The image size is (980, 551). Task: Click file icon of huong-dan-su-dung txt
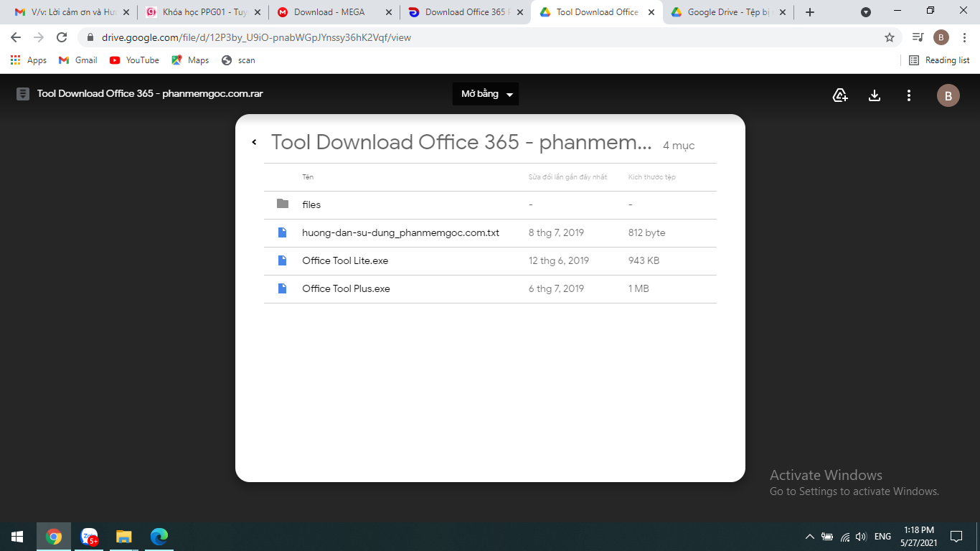[283, 232]
